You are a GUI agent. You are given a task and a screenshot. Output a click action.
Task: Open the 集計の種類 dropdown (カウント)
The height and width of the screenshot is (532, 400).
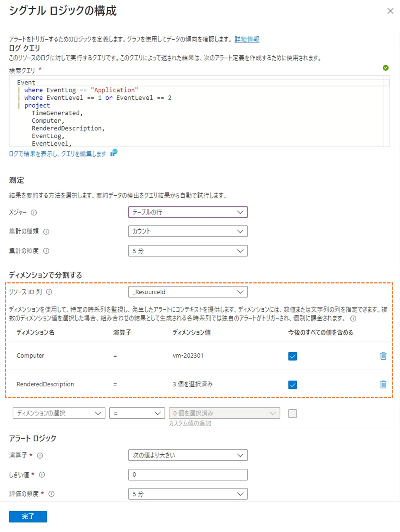point(188,231)
